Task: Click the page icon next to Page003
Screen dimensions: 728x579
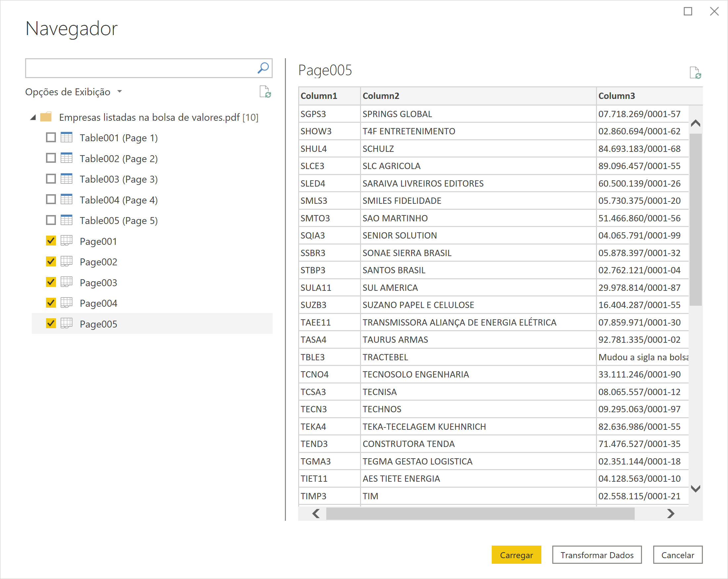Action: tap(67, 282)
